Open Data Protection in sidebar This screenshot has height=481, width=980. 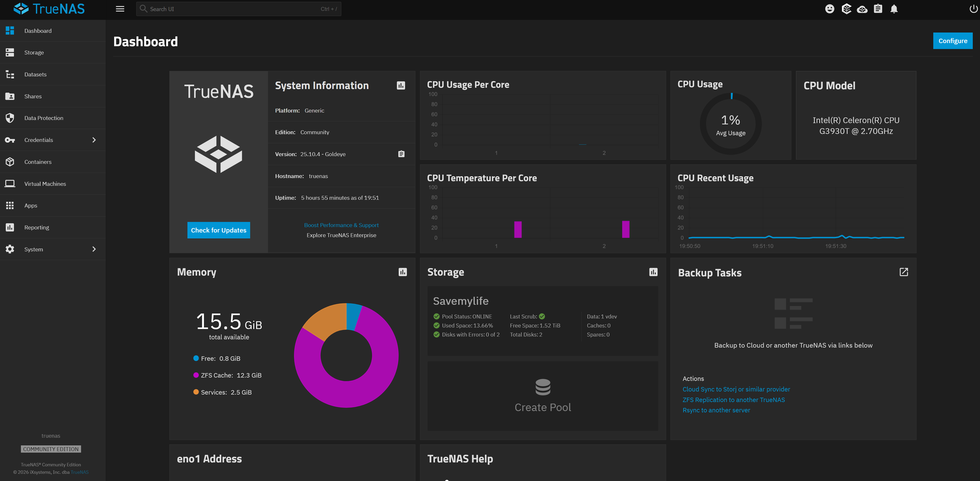[x=53, y=118]
